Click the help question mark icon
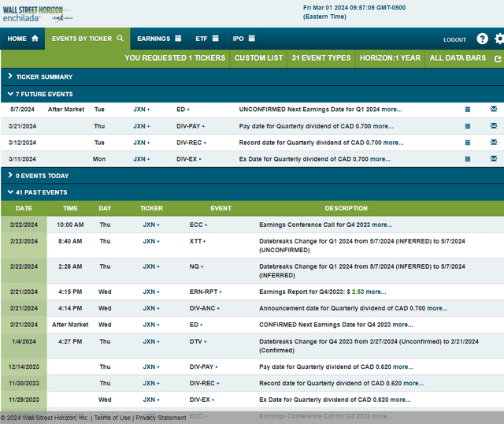This screenshot has width=504, height=424. (x=482, y=39)
